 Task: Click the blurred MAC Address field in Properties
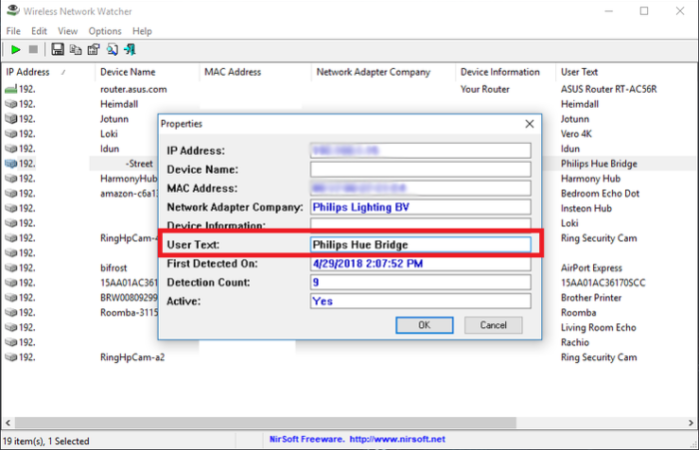[x=420, y=188]
